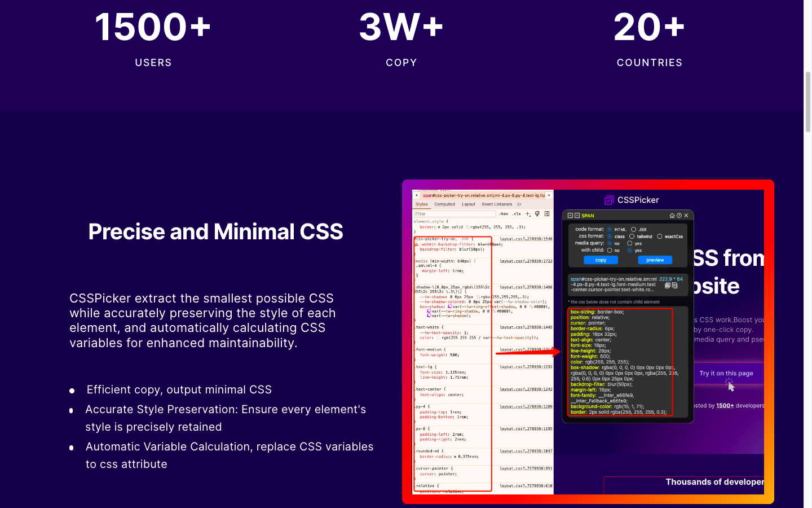Screen dimensions: 812x508
Task: Click the blue preview button
Action: 655,260
